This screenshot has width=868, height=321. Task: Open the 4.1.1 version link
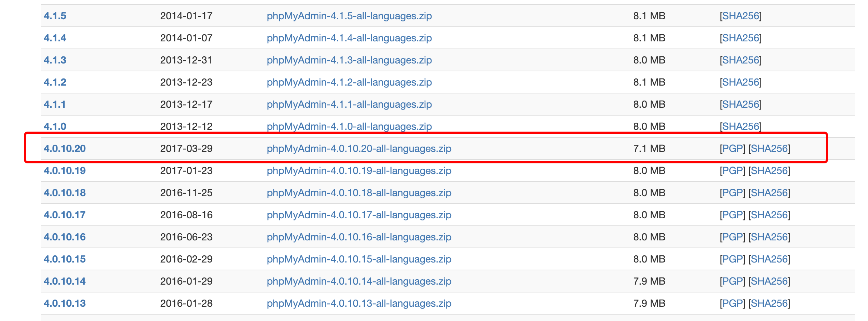pos(55,104)
